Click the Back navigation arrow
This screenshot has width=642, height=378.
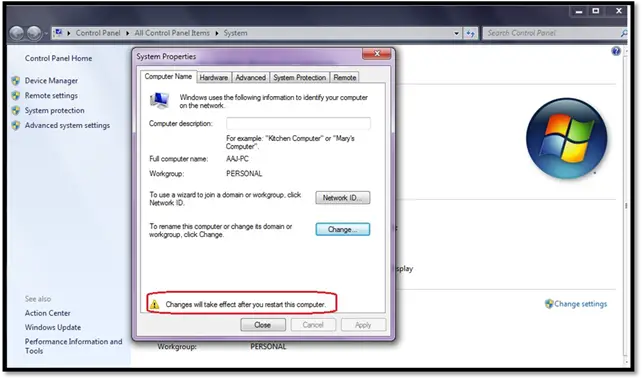[17, 33]
